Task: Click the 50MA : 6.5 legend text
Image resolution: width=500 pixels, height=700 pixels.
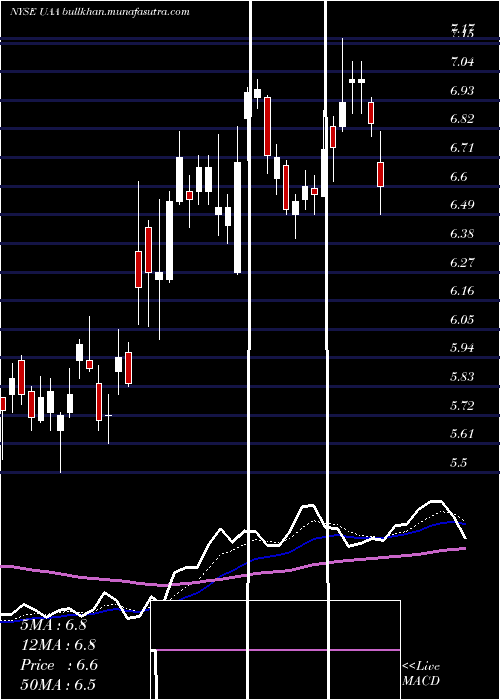Action: pos(58,685)
